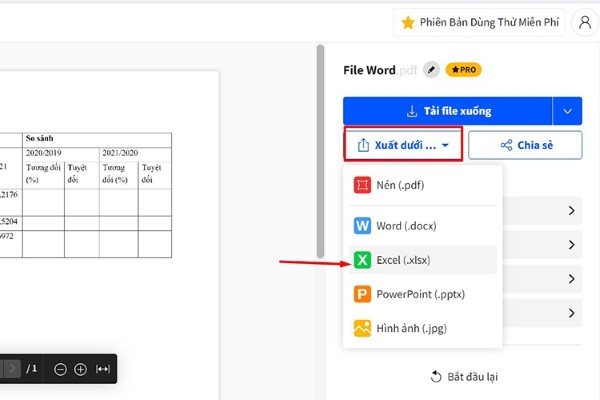The height and width of the screenshot is (400, 600).
Task: Go to next page arrow in viewer
Action: 12,369
